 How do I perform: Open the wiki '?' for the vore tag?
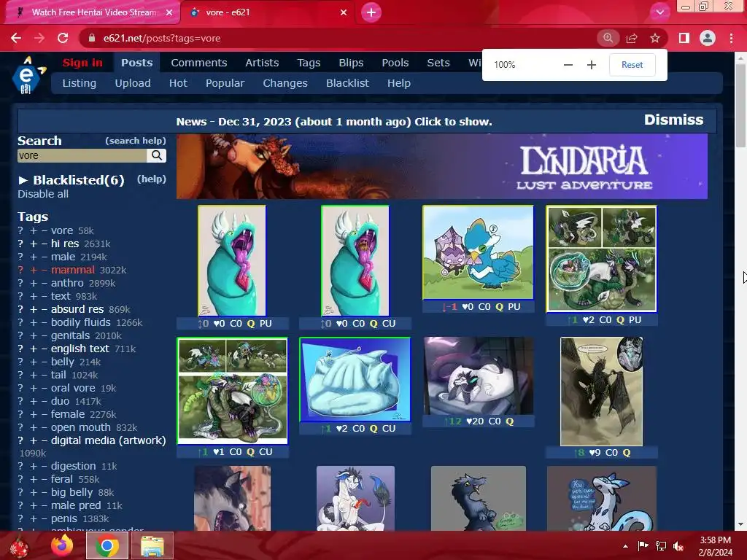[x=20, y=230]
